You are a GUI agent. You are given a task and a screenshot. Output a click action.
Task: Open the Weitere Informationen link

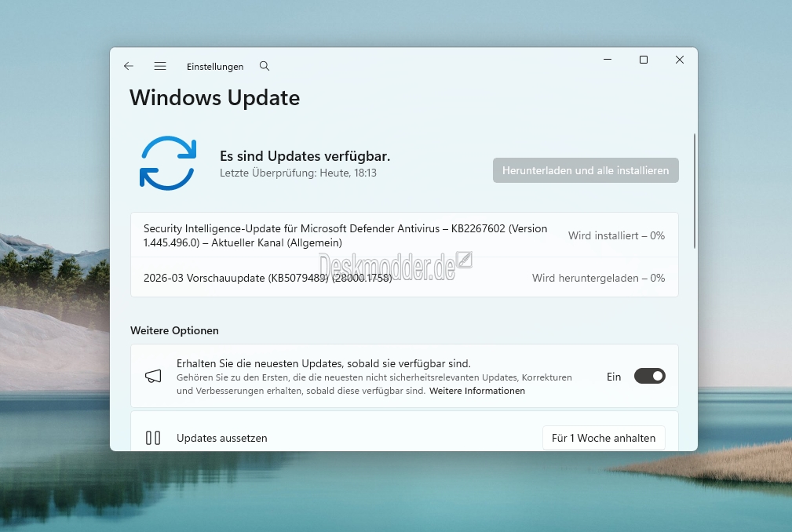[x=477, y=391]
